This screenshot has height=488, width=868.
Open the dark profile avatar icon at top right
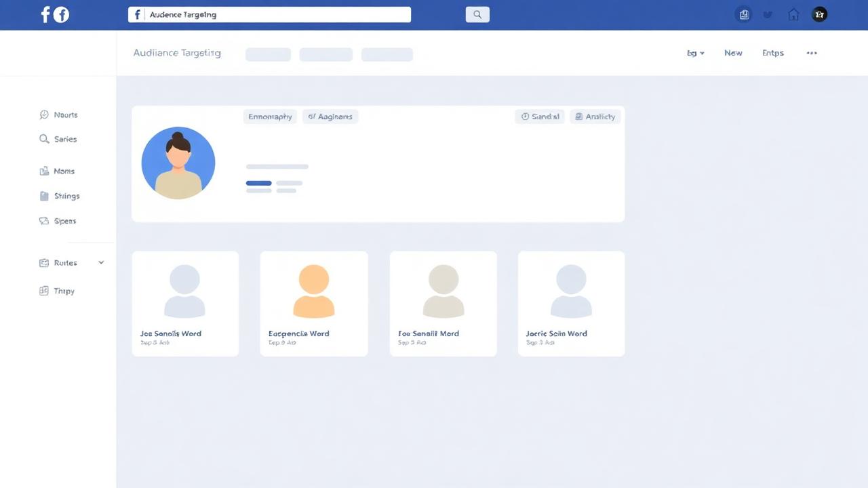819,14
